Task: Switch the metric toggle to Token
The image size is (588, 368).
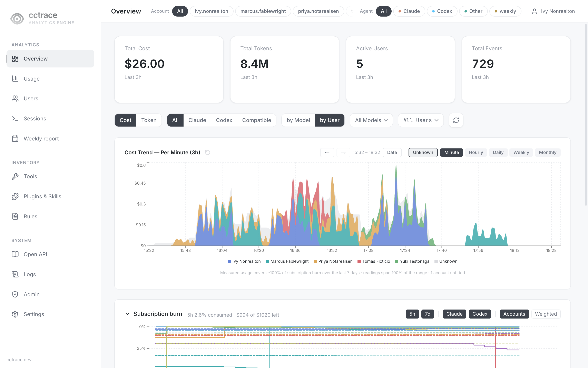Action: [x=149, y=120]
